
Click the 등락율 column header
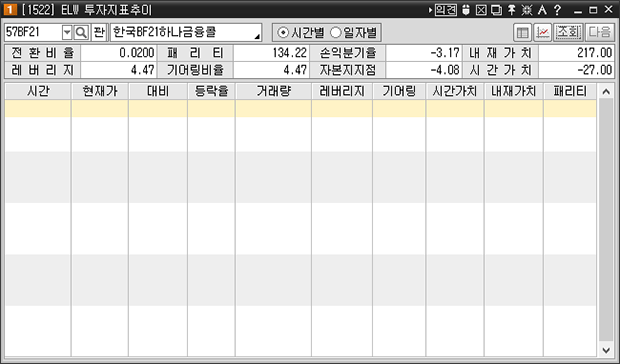(211, 92)
